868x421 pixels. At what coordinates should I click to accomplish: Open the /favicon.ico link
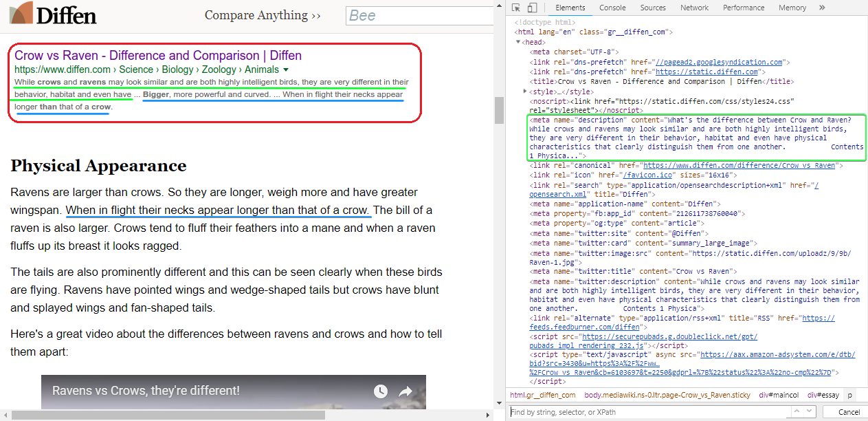647,175
